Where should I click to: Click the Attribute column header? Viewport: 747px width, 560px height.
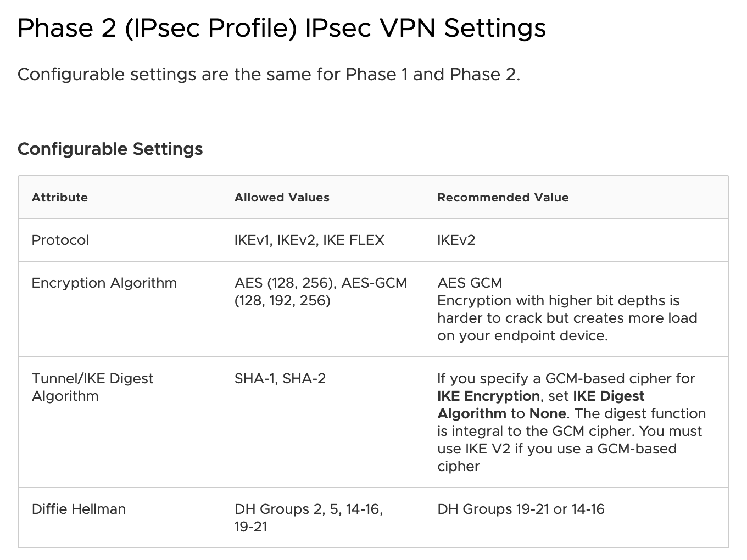[x=60, y=198]
